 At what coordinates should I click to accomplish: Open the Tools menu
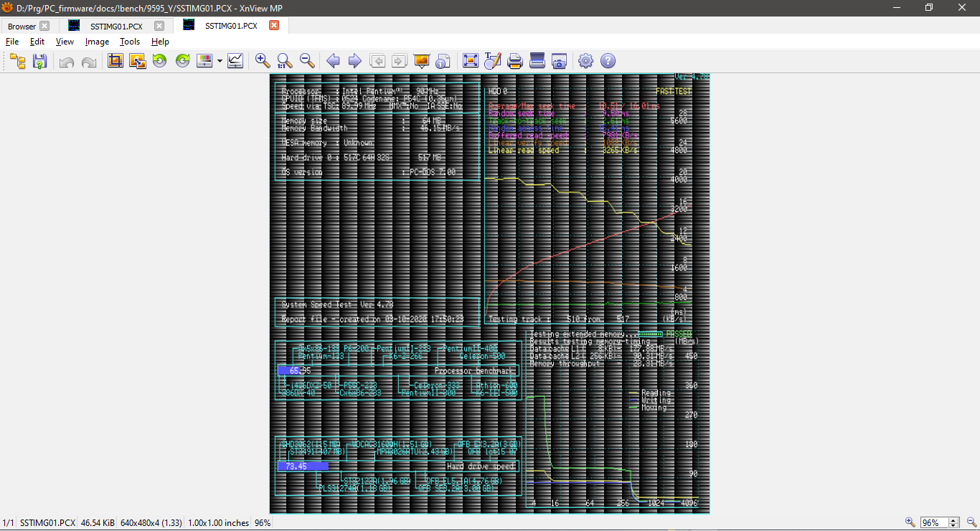[x=130, y=42]
